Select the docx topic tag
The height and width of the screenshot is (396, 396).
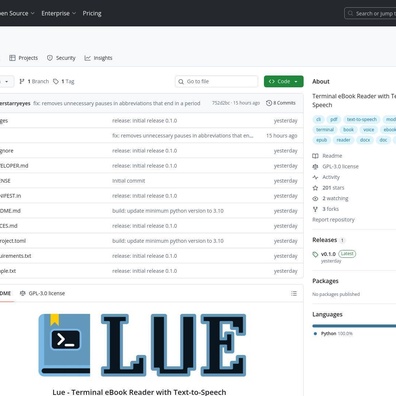pyautogui.click(x=365, y=140)
